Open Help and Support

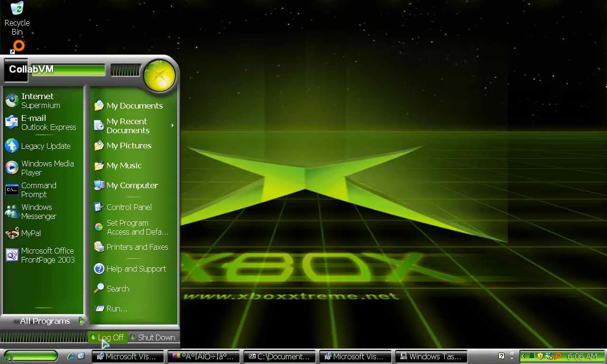click(134, 269)
